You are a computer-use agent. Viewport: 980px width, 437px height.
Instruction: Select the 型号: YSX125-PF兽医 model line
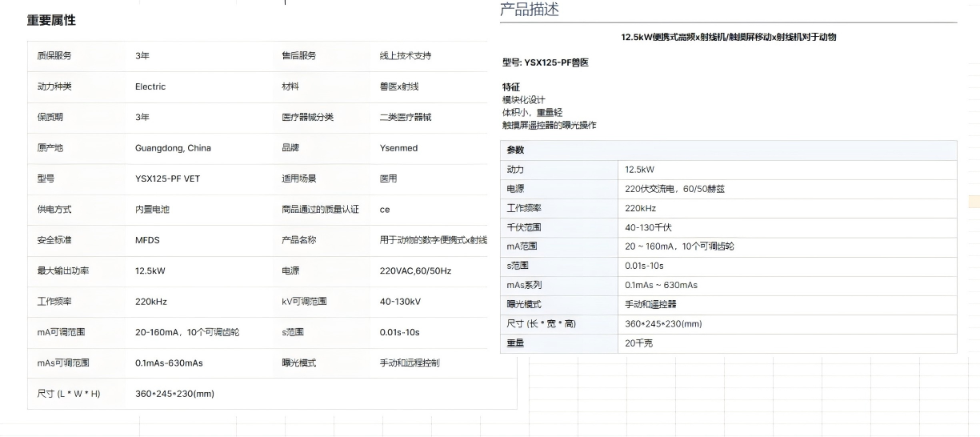[x=545, y=62]
